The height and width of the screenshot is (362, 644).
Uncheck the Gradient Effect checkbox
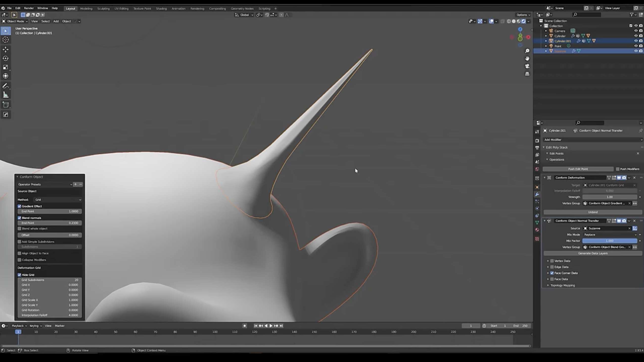[19, 206]
